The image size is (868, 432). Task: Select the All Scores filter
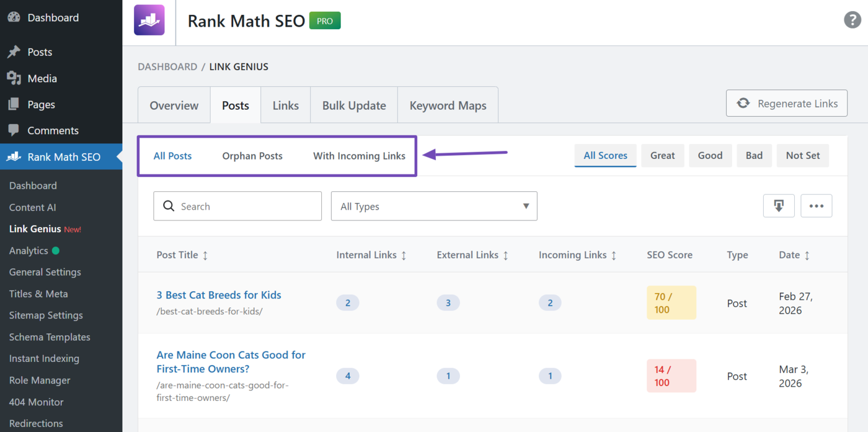point(606,156)
